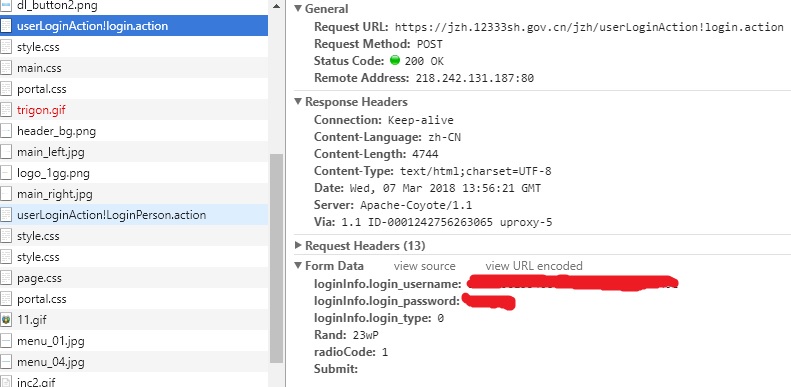This screenshot has height=387, width=791.
Task: Select the userLoginAction!login.action request
Action: pos(134,26)
